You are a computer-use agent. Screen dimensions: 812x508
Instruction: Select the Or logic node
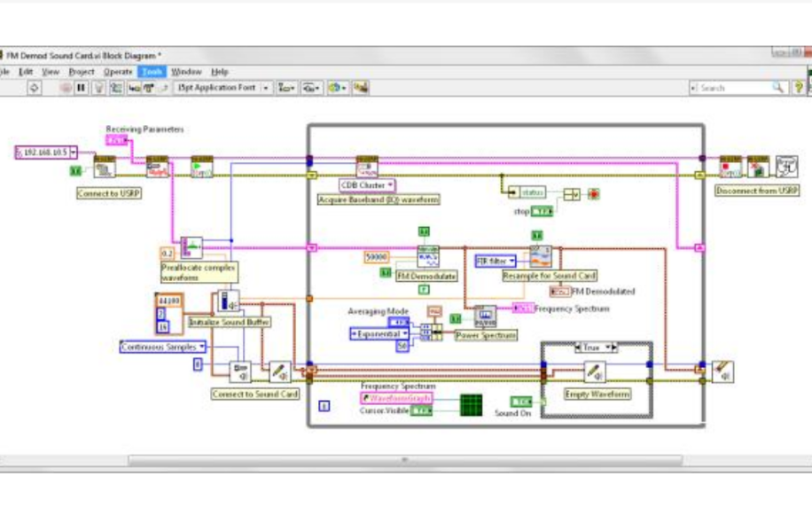click(x=572, y=194)
